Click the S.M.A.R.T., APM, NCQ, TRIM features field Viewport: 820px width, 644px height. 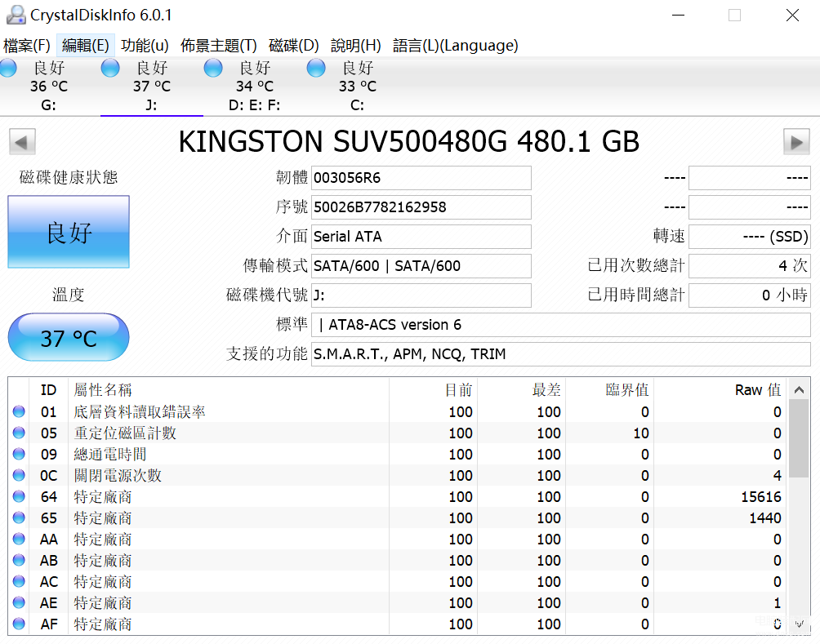pos(560,354)
